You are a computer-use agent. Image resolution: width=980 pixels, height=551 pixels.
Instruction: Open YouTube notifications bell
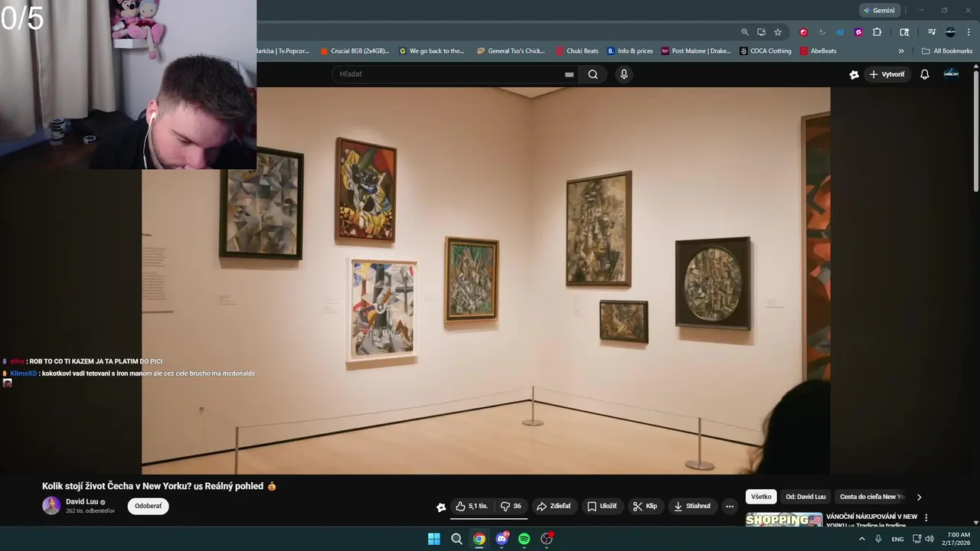click(x=924, y=74)
